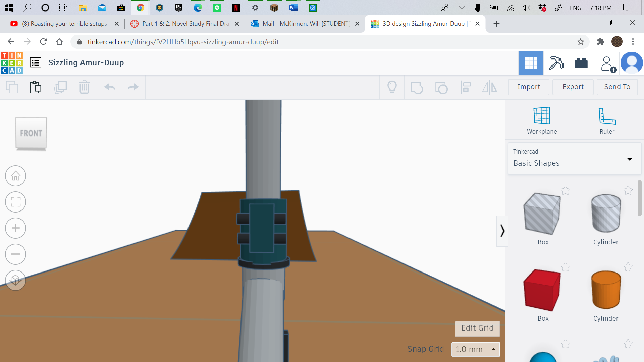
Task: Click the Import button
Action: pos(529,87)
